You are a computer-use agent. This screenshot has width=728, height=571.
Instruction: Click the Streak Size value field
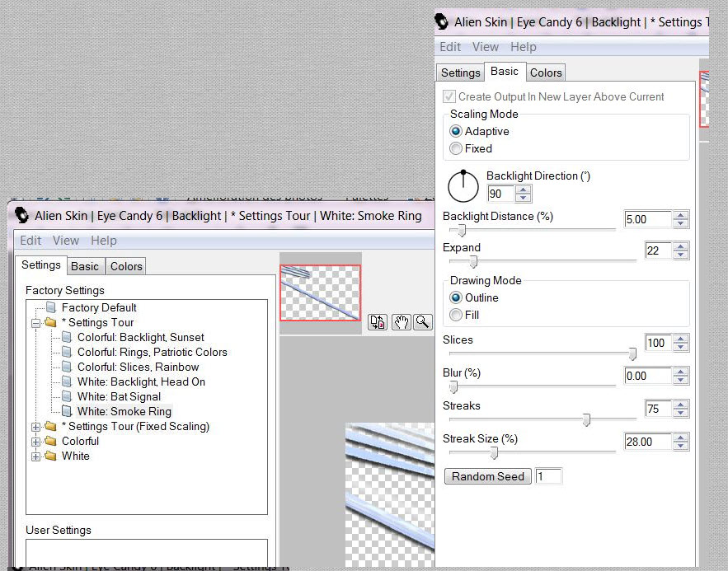point(648,442)
